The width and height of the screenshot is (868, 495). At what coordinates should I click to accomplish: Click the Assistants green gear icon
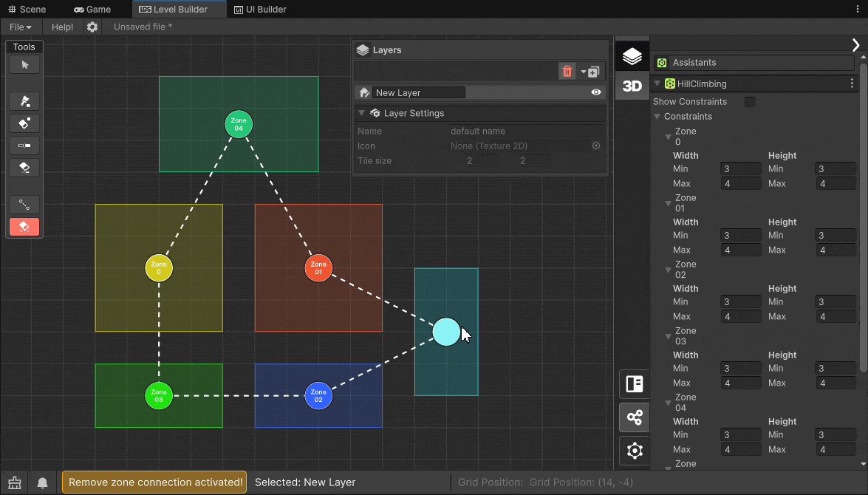(662, 63)
